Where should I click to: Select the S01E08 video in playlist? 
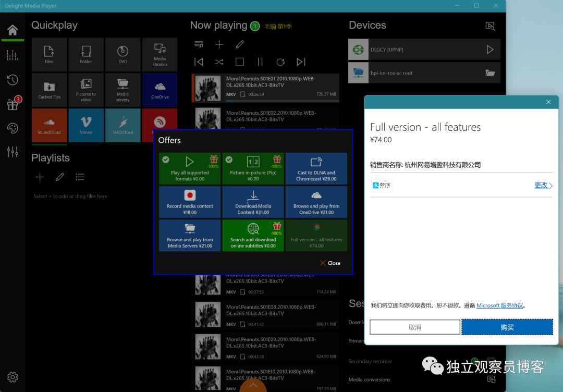[265, 315]
